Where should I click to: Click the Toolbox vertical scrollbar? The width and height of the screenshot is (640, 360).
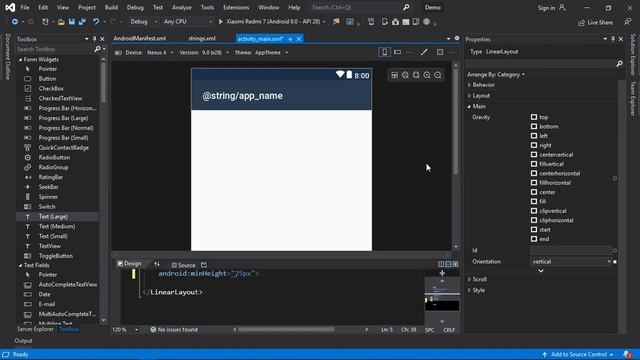(103, 82)
